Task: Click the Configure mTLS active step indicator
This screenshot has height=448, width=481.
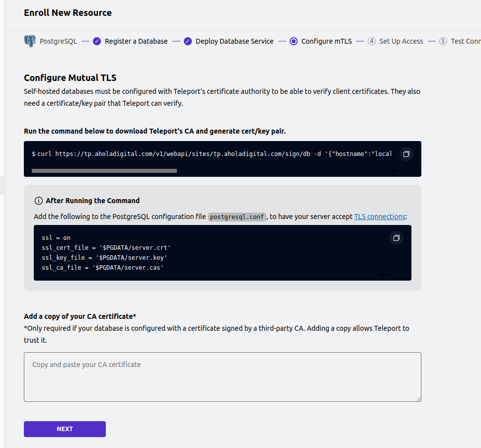Action: [x=294, y=41]
